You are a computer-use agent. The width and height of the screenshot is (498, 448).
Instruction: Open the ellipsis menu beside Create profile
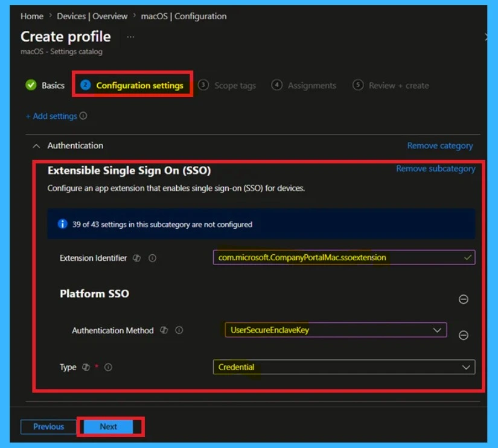point(130,37)
